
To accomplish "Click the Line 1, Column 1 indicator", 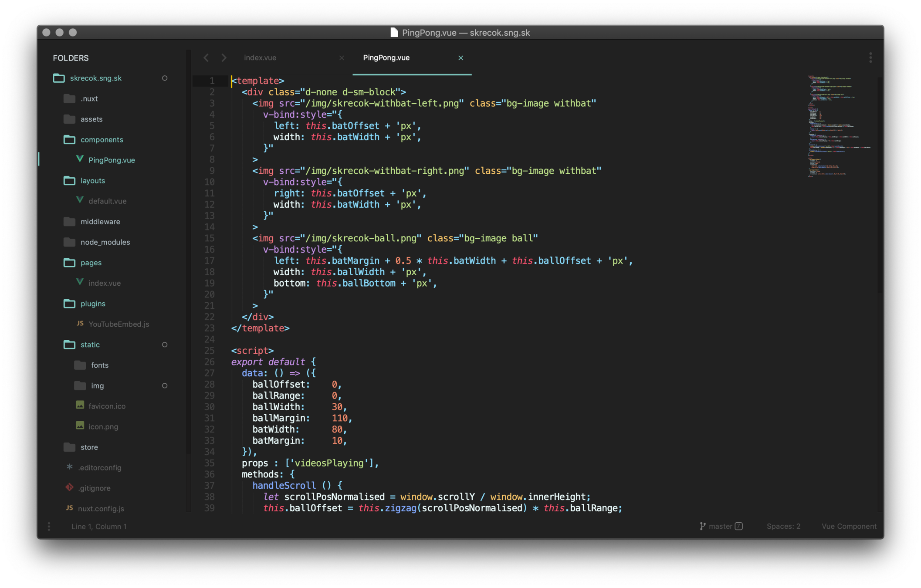I will pos(99,526).
